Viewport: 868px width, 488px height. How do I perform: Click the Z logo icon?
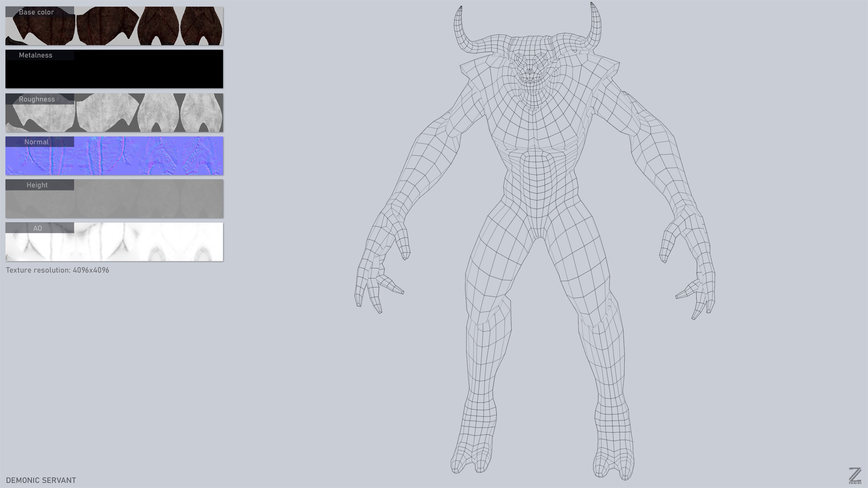click(855, 476)
